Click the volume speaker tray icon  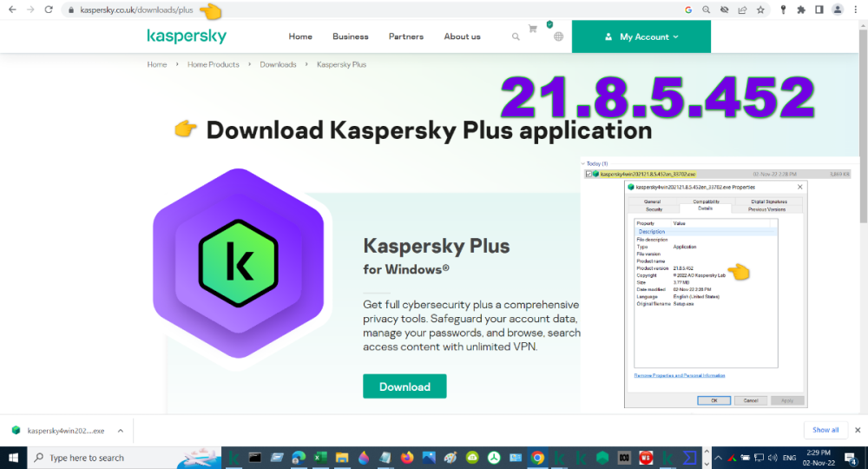(773, 458)
